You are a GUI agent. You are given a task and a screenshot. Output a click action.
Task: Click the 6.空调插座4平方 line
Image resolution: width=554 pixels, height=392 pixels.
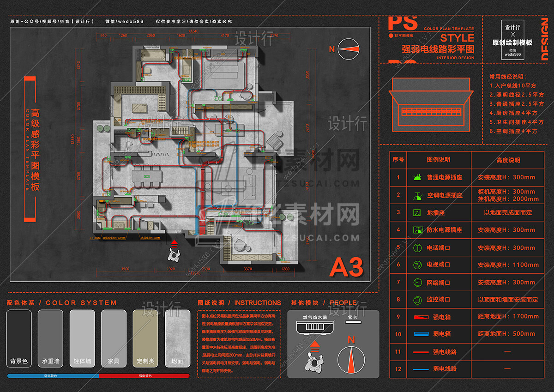coord(513,131)
